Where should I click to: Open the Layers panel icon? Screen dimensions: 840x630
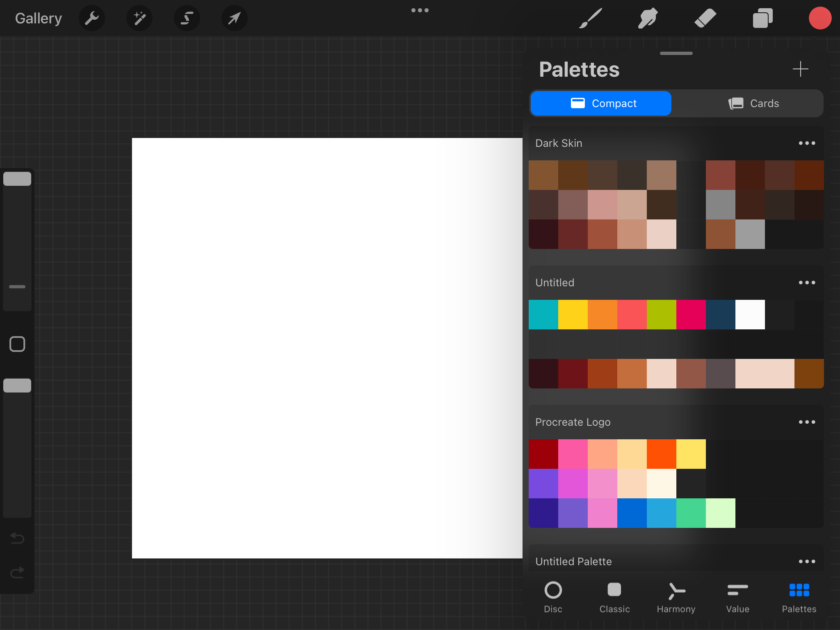coord(762,18)
